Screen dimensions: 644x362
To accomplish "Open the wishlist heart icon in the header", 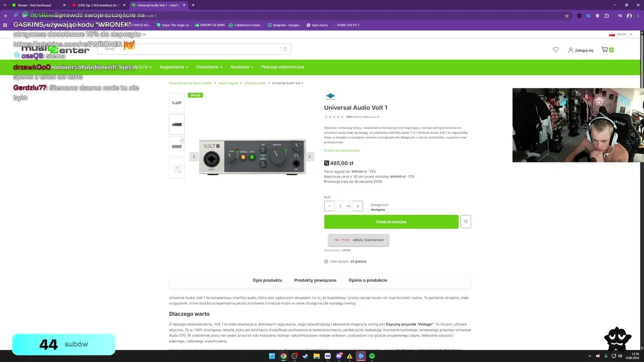I will tap(555, 50).
